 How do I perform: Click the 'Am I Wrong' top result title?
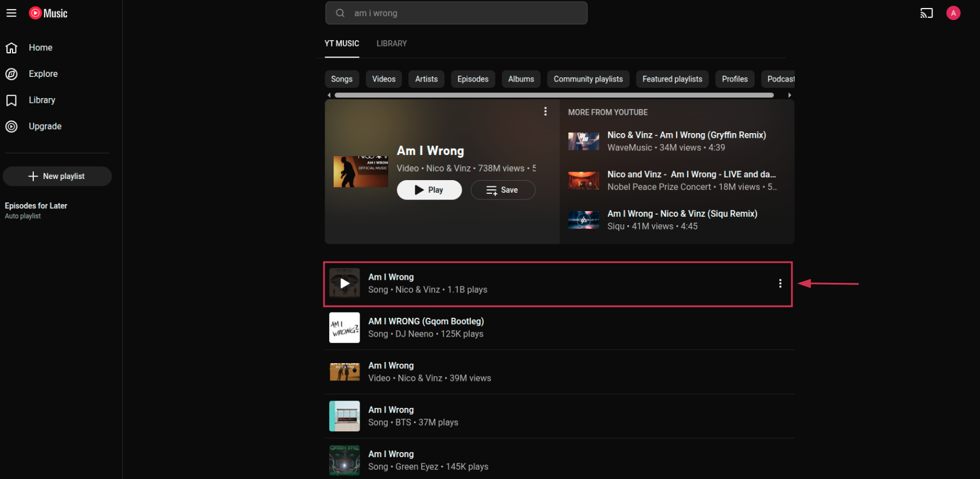tap(430, 151)
